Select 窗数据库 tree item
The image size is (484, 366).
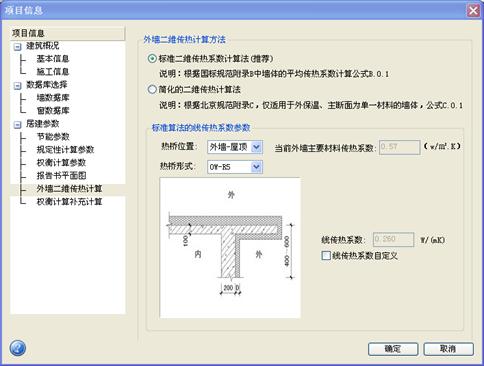pos(53,110)
